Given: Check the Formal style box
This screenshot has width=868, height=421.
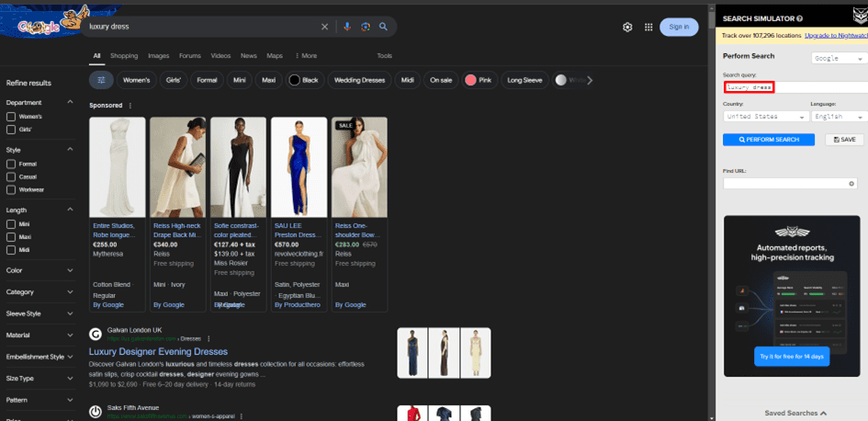Looking at the screenshot, I should (10, 164).
